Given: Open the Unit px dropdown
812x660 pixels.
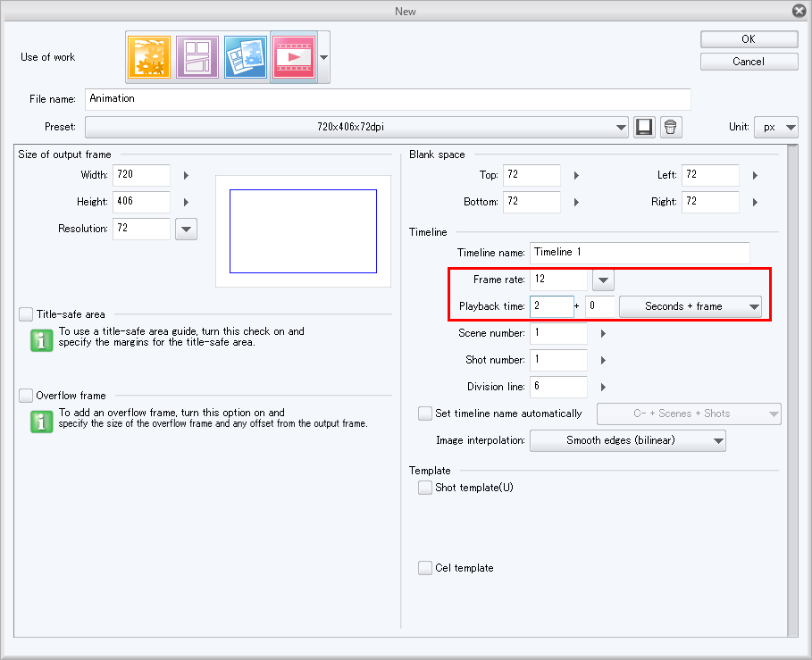Looking at the screenshot, I should [x=776, y=127].
